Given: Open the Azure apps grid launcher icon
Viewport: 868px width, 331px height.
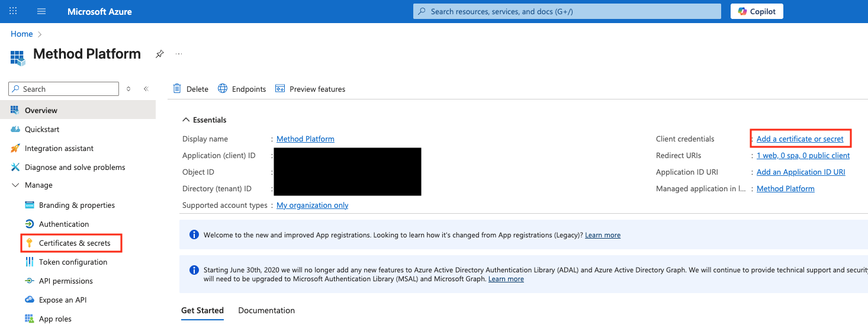Looking at the screenshot, I should pos(13,11).
